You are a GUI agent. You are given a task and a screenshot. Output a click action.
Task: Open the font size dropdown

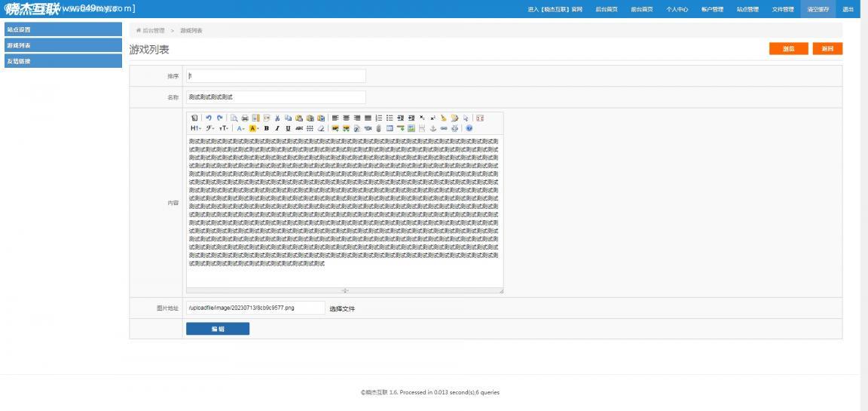click(x=224, y=128)
